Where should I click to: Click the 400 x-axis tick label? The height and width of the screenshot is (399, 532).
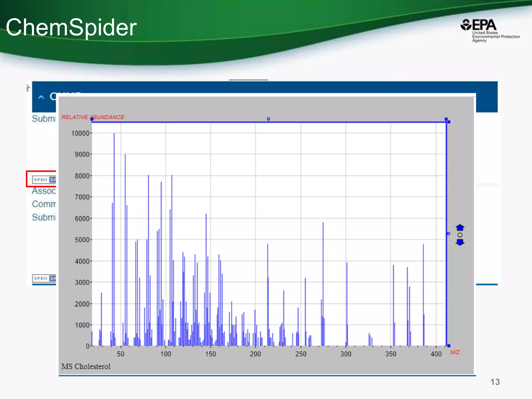436,354
